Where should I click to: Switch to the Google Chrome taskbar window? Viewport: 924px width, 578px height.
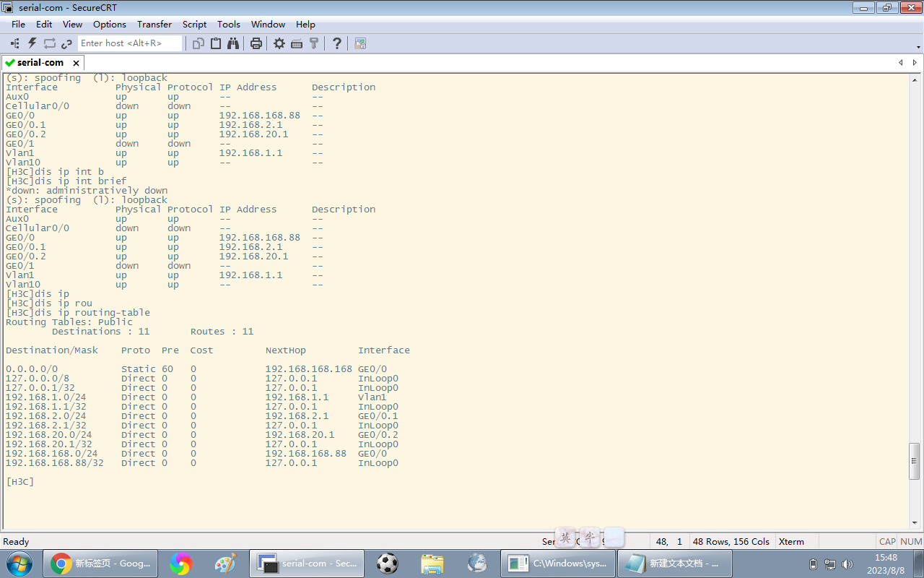tap(101, 564)
